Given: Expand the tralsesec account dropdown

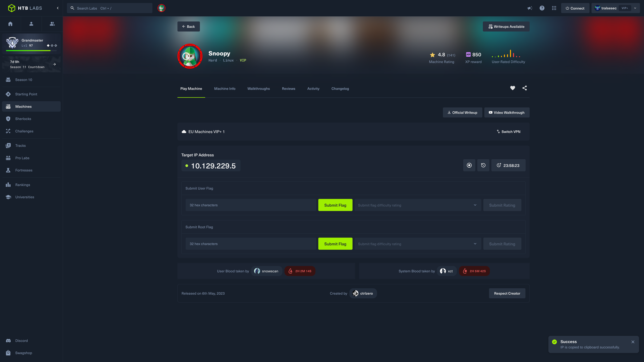Looking at the screenshot, I should [615, 8].
